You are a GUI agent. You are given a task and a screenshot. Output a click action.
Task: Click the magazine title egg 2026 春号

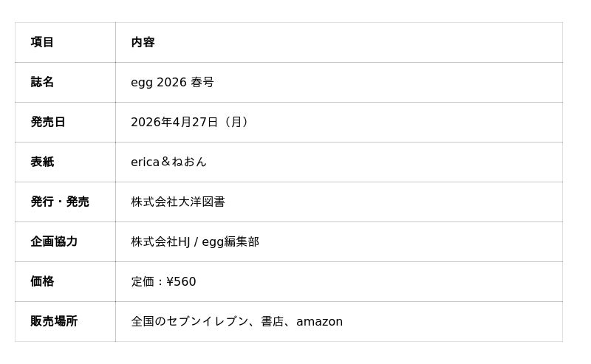coord(172,82)
